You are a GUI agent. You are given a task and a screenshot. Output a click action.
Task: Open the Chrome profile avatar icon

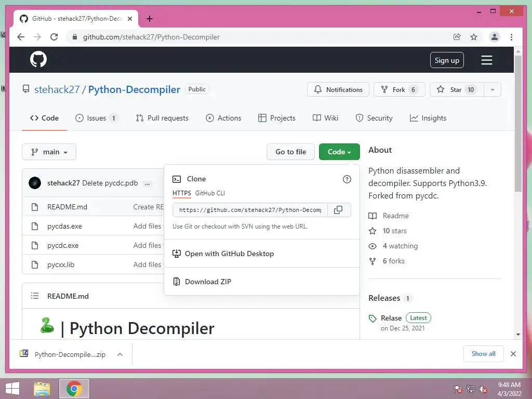tap(495, 37)
